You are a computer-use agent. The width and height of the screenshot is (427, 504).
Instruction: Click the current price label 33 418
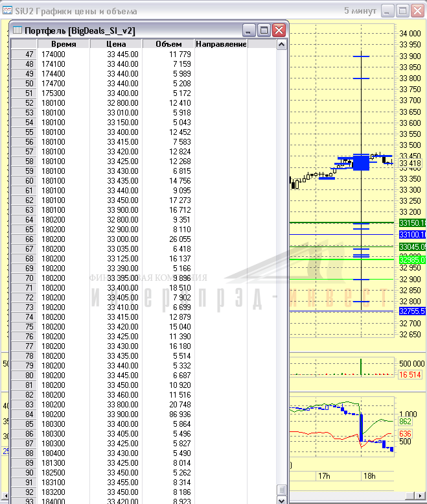coord(410,163)
